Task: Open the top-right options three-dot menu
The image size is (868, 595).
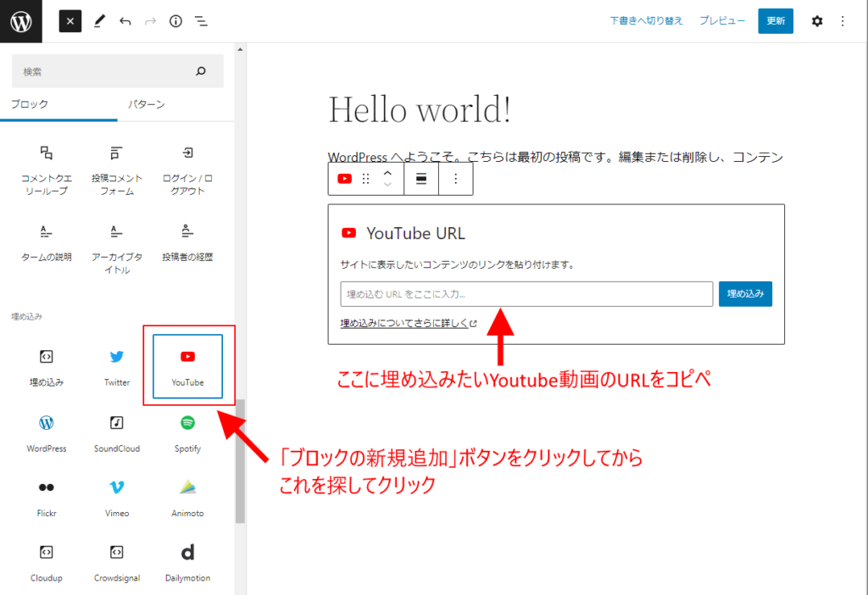Action: tap(842, 21)
